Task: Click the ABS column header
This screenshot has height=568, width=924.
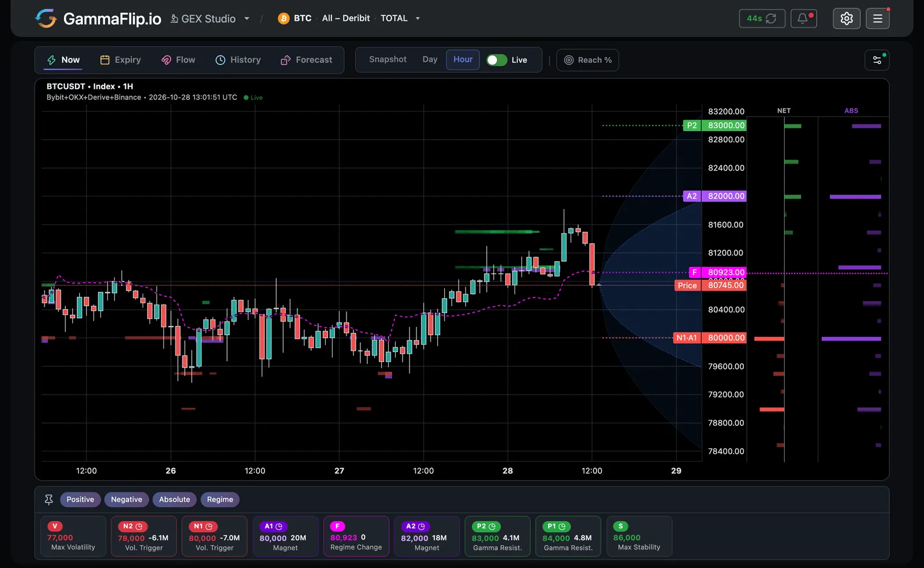Action: coord(851,111)
